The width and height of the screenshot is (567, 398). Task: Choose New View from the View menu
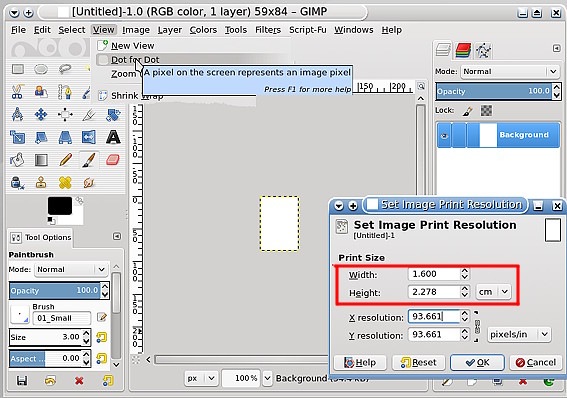point(132,46)
